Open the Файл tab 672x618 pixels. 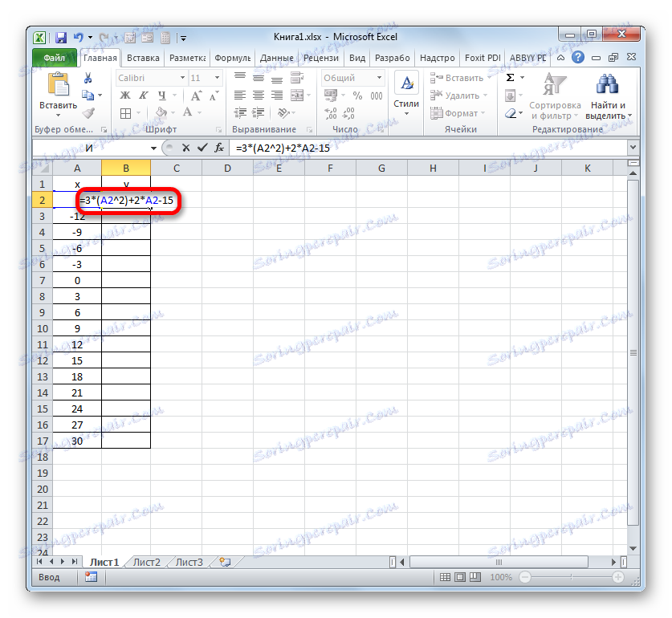pos(55,58)
